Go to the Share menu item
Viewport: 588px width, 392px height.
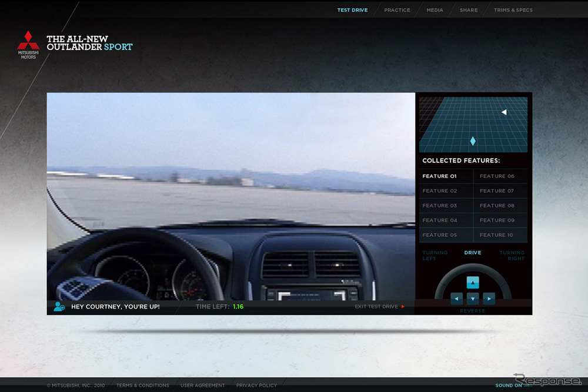point(469,10)
